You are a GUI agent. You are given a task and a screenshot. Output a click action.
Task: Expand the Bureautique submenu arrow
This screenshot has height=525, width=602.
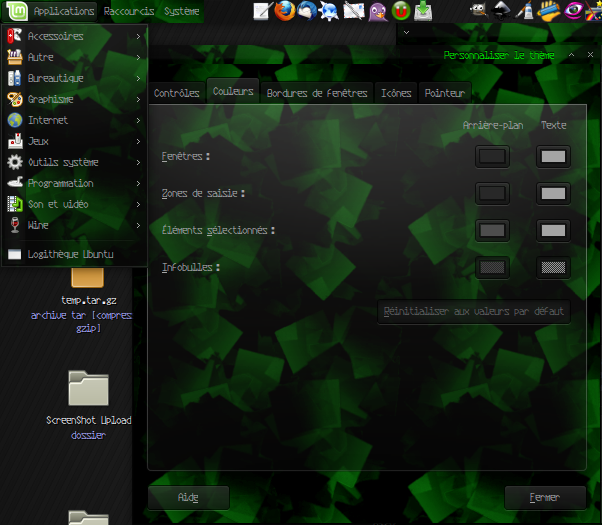coord(138,78)
